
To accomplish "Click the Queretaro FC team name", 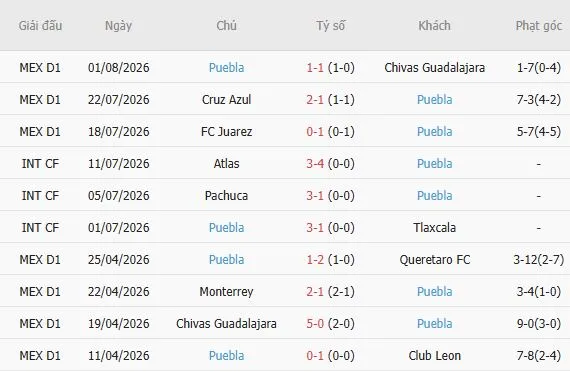I will [434, 260].
